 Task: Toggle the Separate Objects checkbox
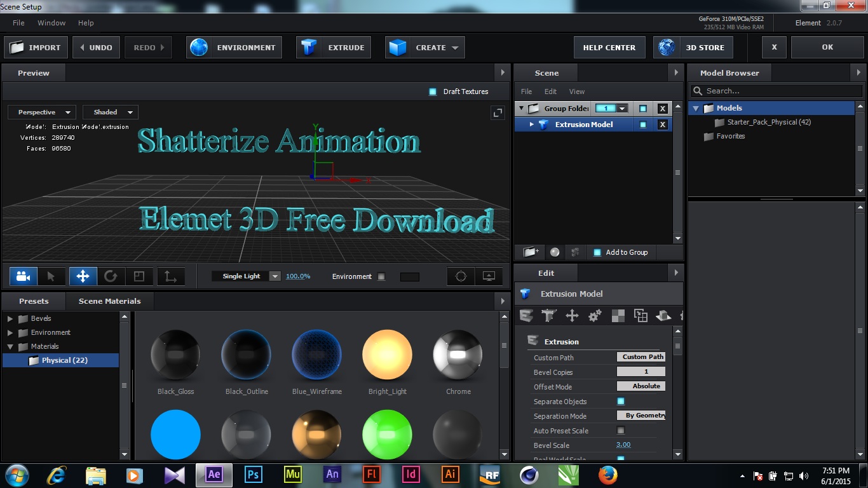tap(621, 402)
